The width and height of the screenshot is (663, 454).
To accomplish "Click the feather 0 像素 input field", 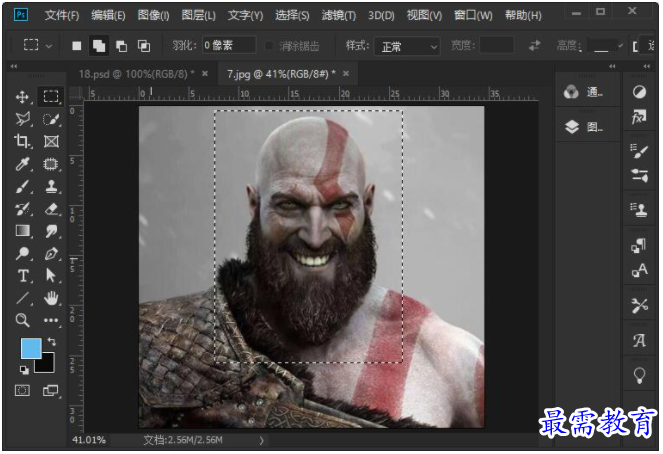I will (x=229, y=45).
